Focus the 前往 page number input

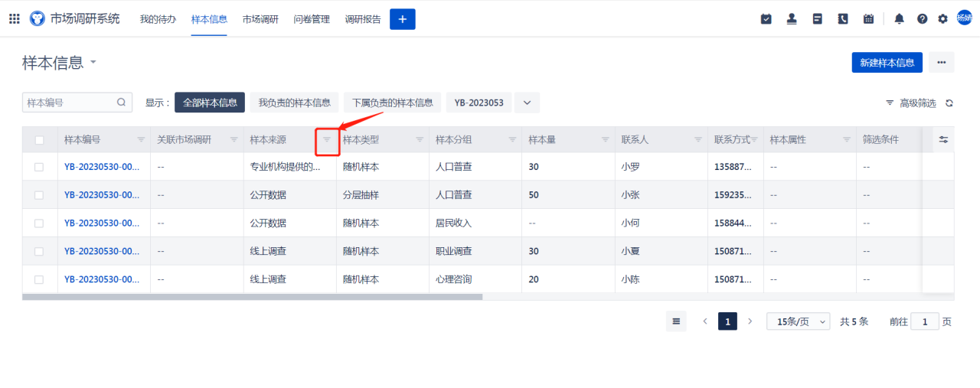click(x=925, y=322)
